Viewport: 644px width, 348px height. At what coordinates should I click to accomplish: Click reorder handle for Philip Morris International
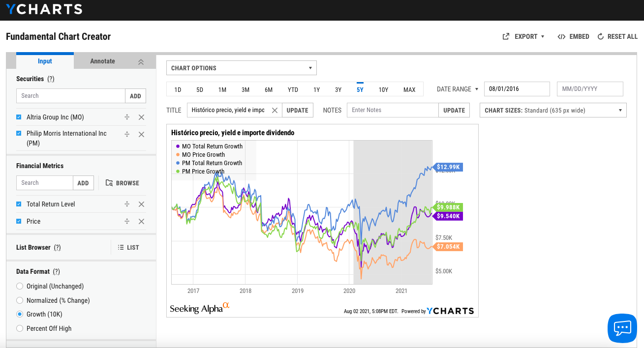pos(127,134)
